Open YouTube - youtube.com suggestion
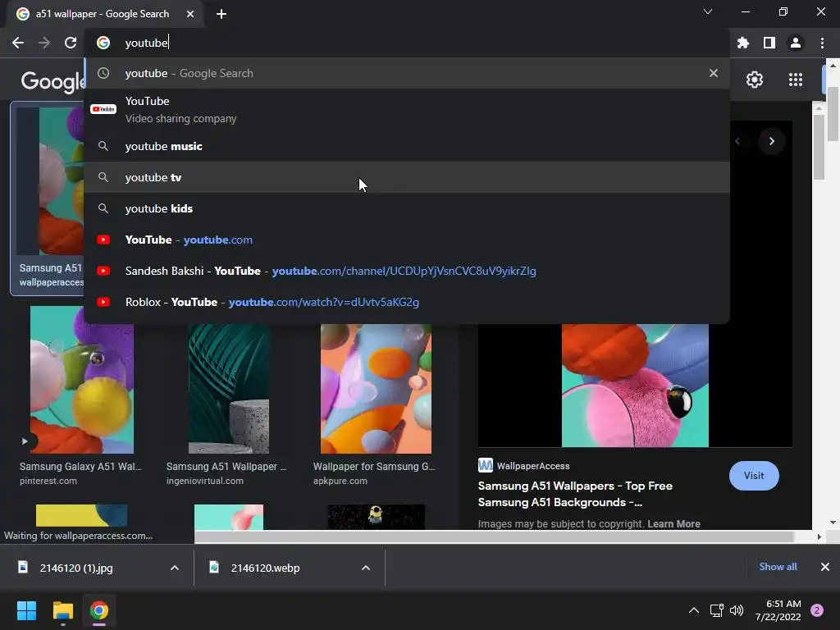The width and height of the screenshot is (840, 630). click(407, 240)
